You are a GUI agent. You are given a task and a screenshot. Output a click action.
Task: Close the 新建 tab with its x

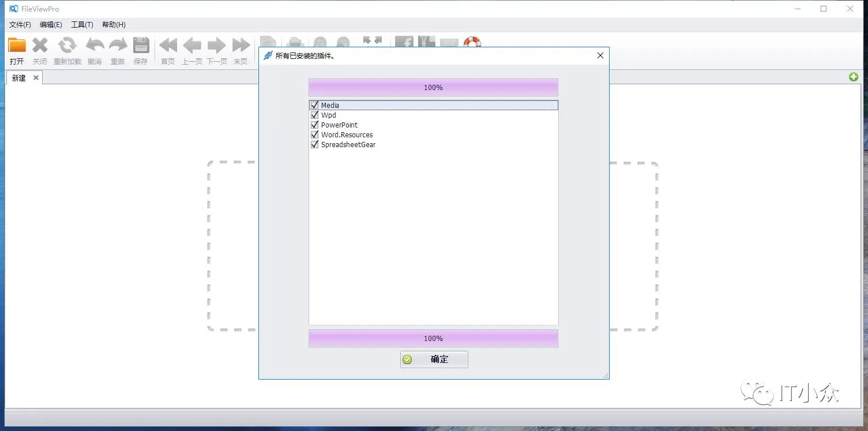(x=36, y=77)
